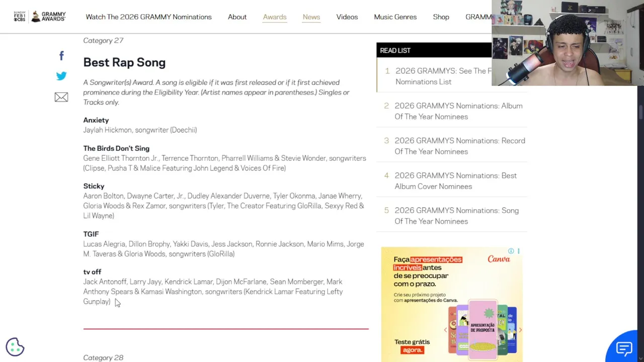
Task: Open full nominations list read item
Action: (443, 76)
